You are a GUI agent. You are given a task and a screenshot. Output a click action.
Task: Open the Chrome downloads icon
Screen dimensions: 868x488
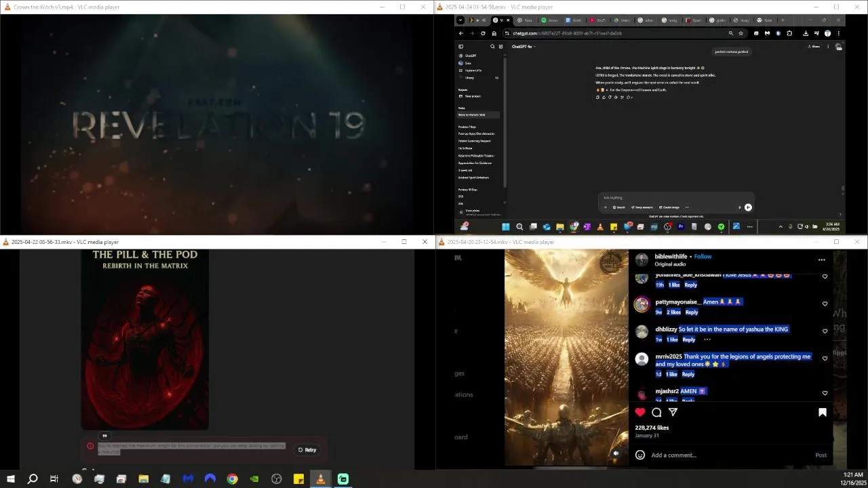tap(806, 33)
